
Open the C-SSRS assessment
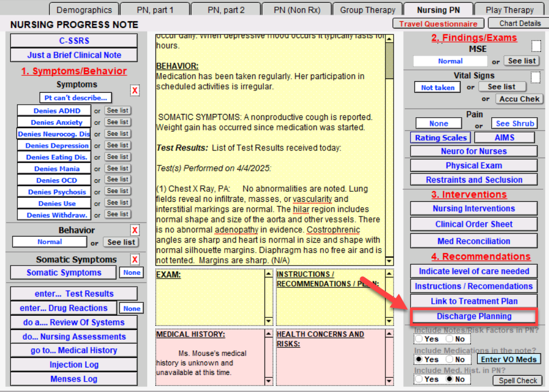pos(74,40)
